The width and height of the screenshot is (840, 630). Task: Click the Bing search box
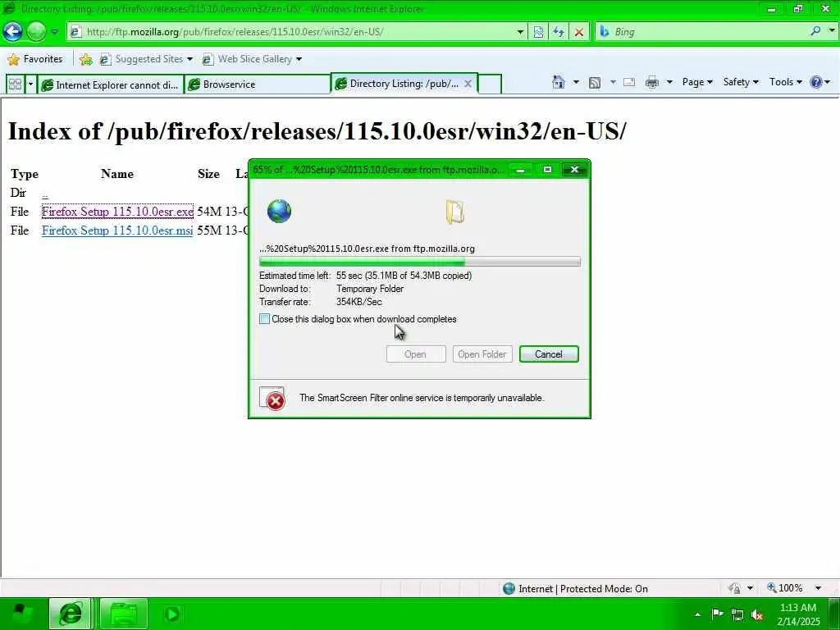coord(702,32)
